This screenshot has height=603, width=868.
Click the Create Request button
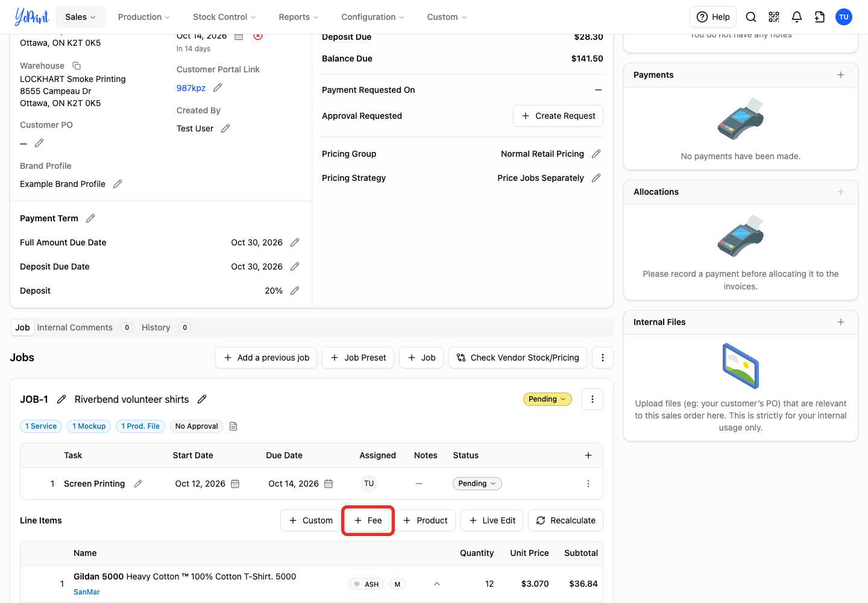[x=558, y=116]
